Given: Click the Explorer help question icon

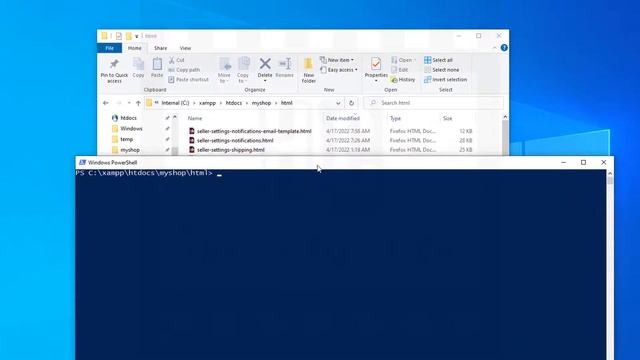Looking at the screenshot, I should coord(504,48).
